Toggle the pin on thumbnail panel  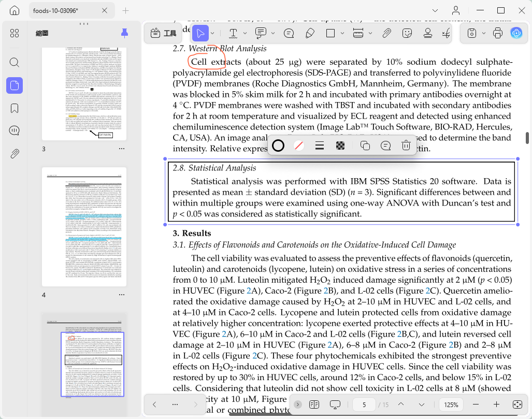(124, 33)
